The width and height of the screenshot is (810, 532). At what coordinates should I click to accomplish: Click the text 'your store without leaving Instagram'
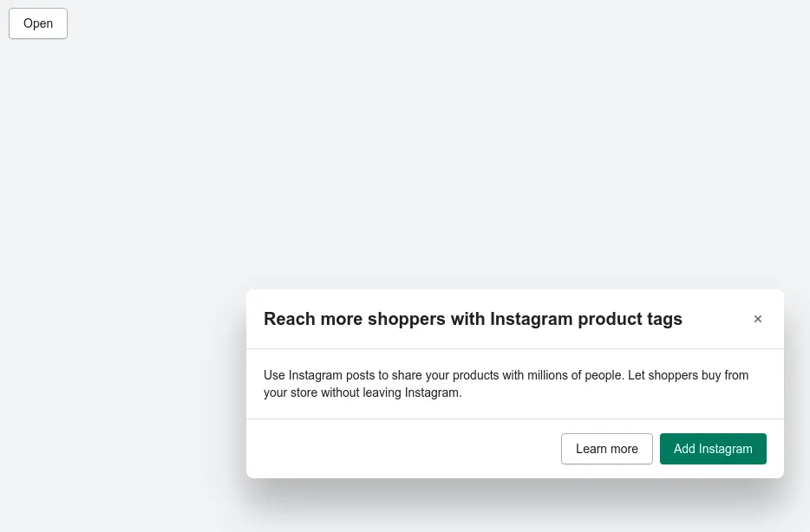[363, 393]
